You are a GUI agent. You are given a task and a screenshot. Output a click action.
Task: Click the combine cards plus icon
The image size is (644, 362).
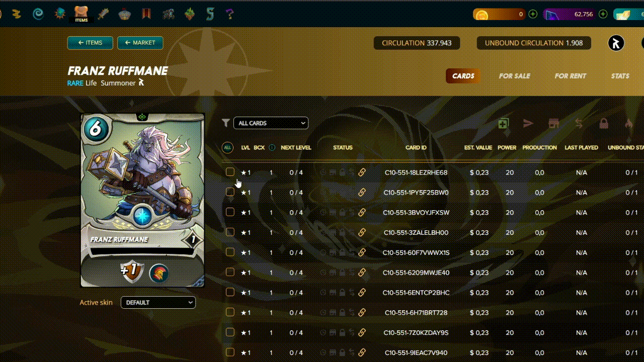(x=503, y=124)
